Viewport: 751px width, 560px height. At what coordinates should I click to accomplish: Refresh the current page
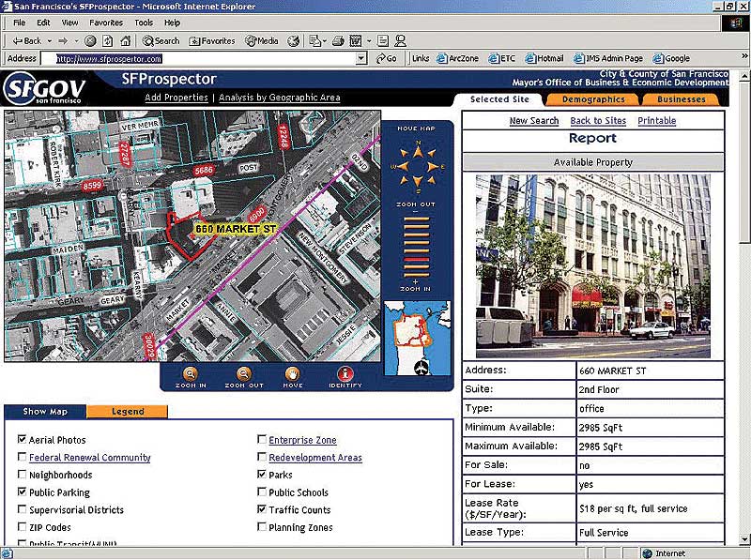(108, 41)
